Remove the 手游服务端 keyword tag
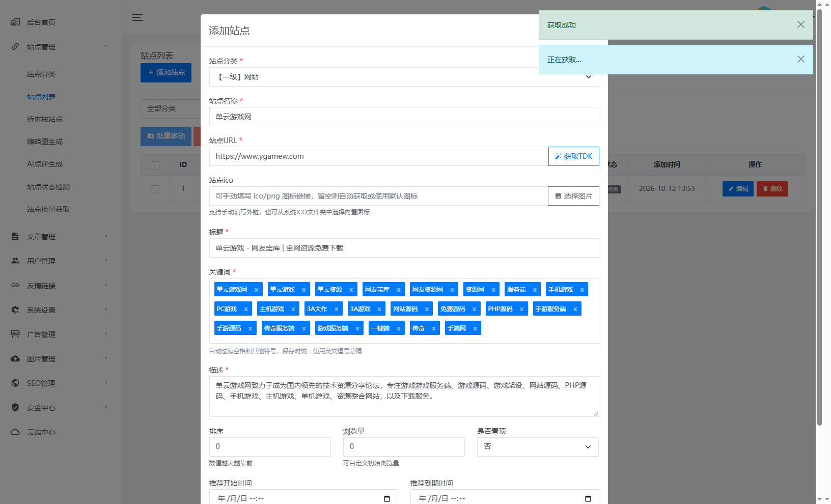 [575, 309]
